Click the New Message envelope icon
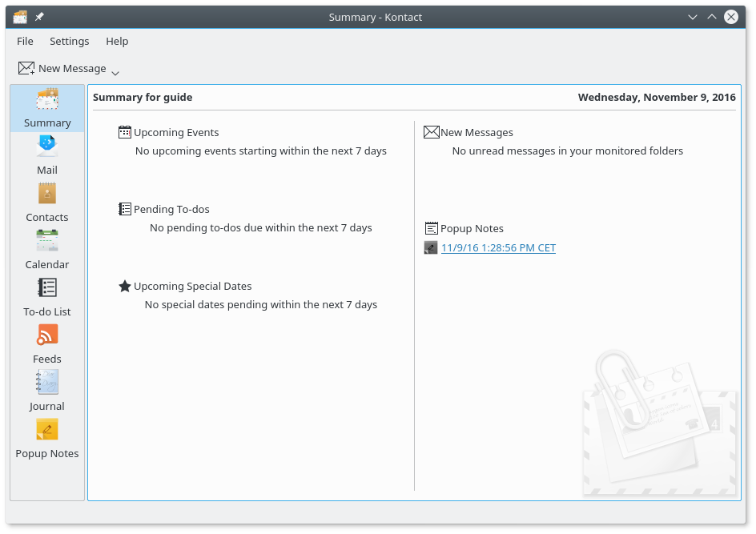The image size is (756, 534). coord(26,68)
